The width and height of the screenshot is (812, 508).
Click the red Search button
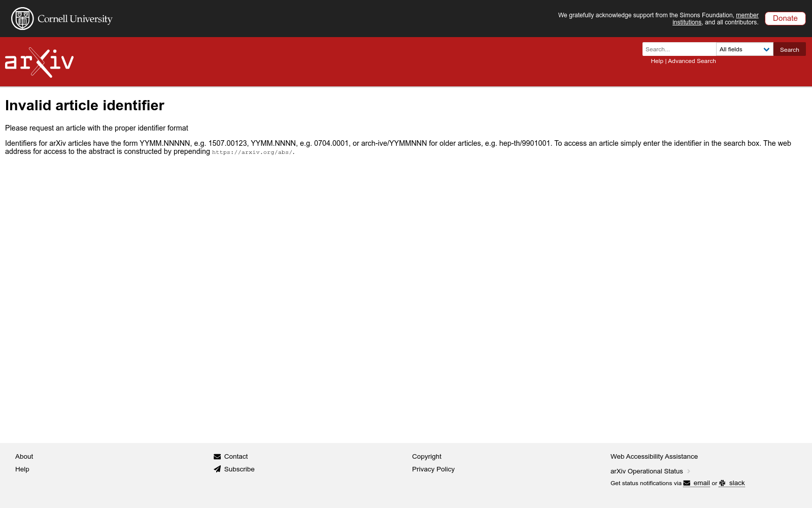pos(789,49)
